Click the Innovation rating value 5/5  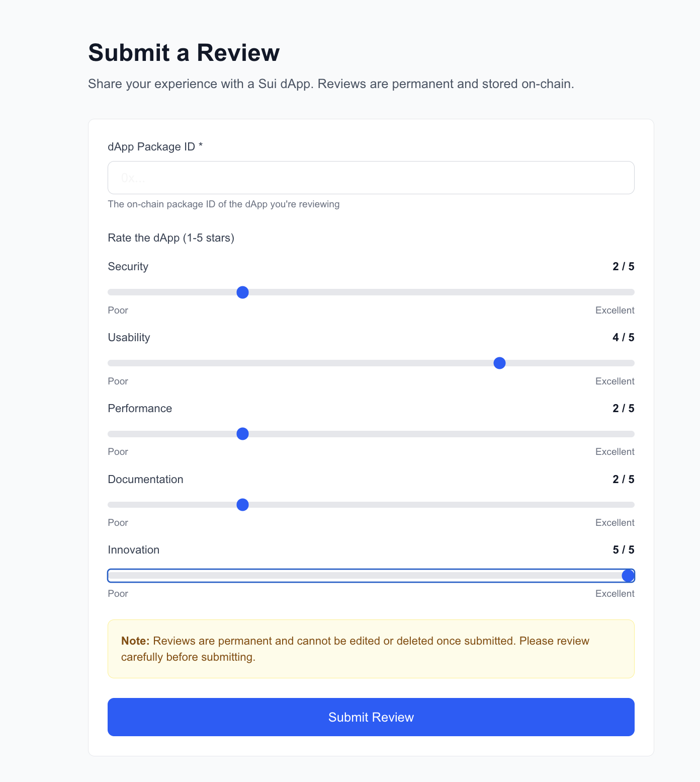click(x=623, y=550)
